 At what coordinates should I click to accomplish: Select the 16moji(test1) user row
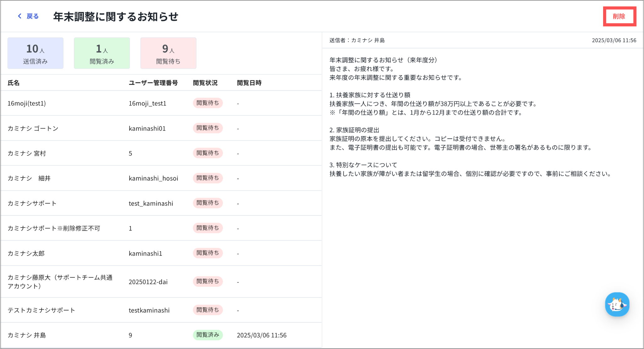pos(27,103)
